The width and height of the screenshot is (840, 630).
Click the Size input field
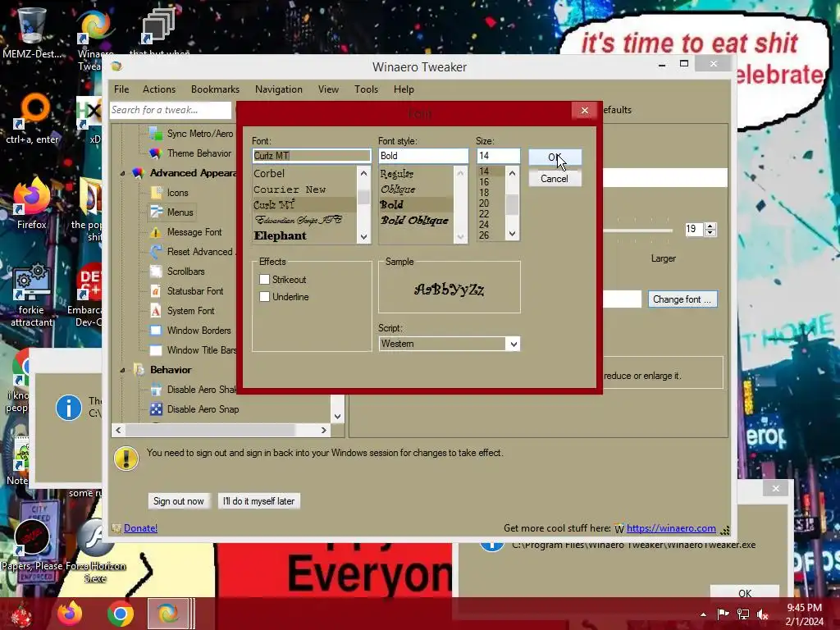(498, 155)
